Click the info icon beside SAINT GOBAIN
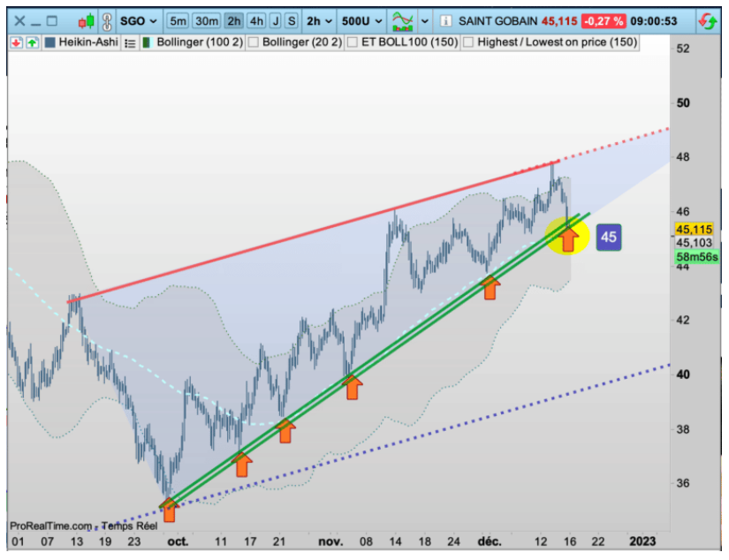Screen dimensions: 729x560 point(445,21)
